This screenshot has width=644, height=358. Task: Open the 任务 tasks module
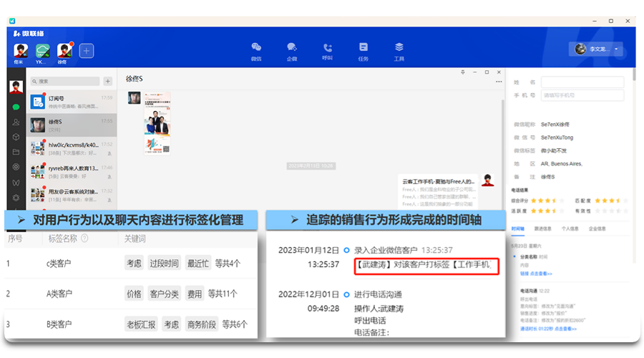[364, 50]
